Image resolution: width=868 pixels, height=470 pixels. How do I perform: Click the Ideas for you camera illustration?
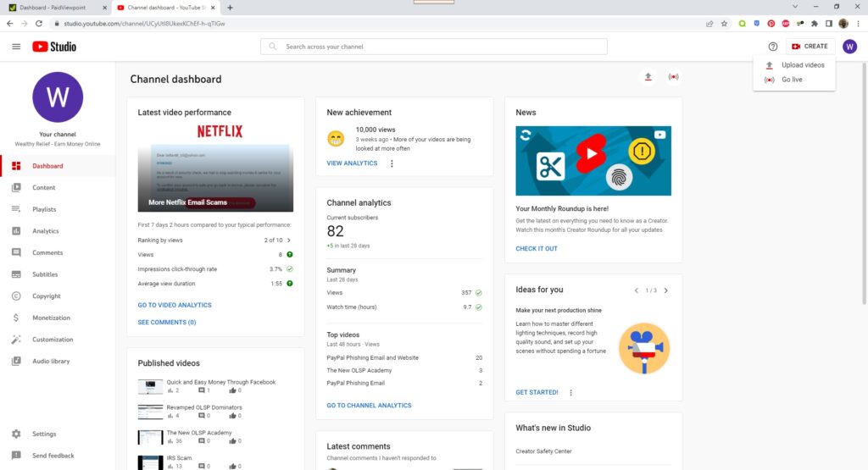pos(644,348)
